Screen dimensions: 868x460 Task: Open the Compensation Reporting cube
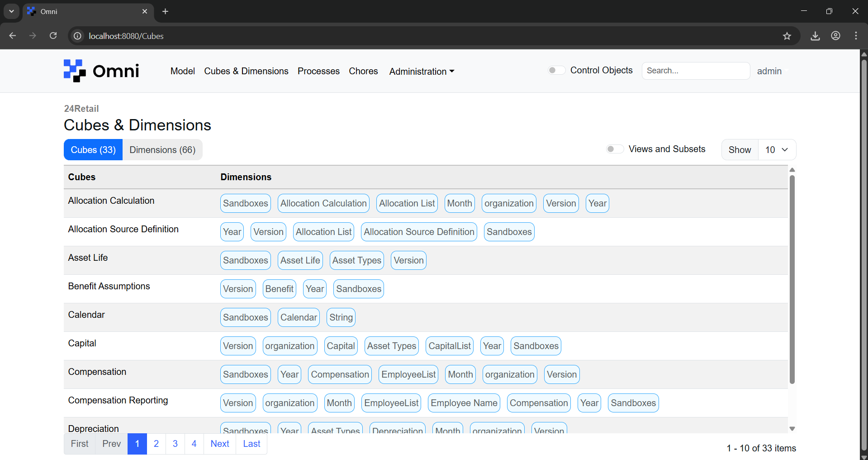[118, 400]
